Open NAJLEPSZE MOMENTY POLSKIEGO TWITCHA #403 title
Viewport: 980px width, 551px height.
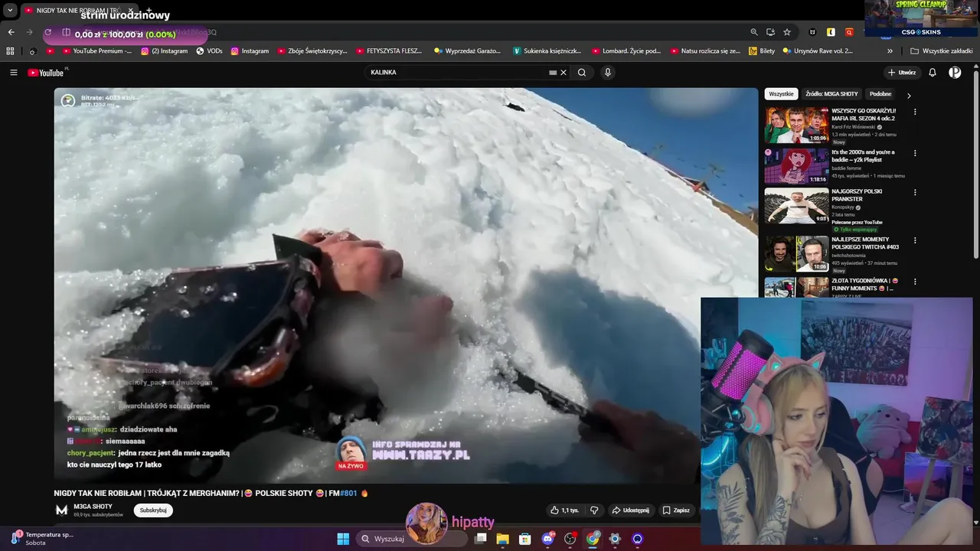[865, 243]
